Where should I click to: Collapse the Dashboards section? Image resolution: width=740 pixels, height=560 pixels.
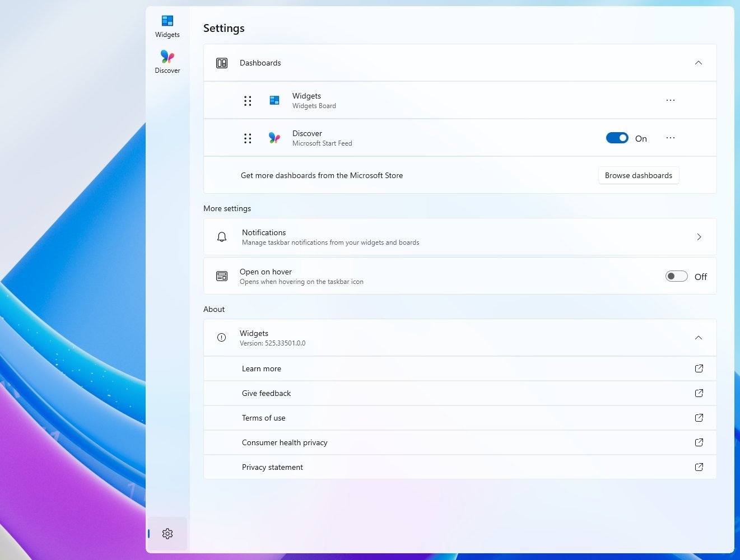[x=699, y=63]
